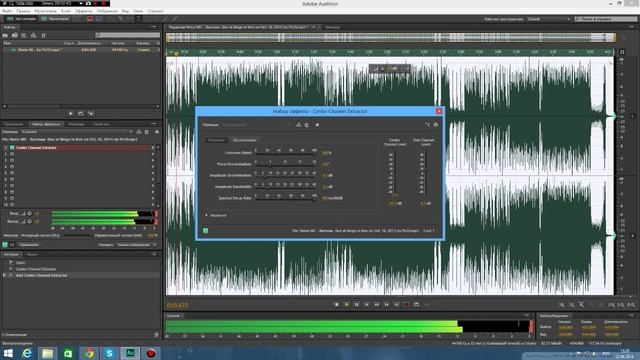Switch to Waveform view button
The height and width of the screenshot is (360, 640).
click(21, 19)
